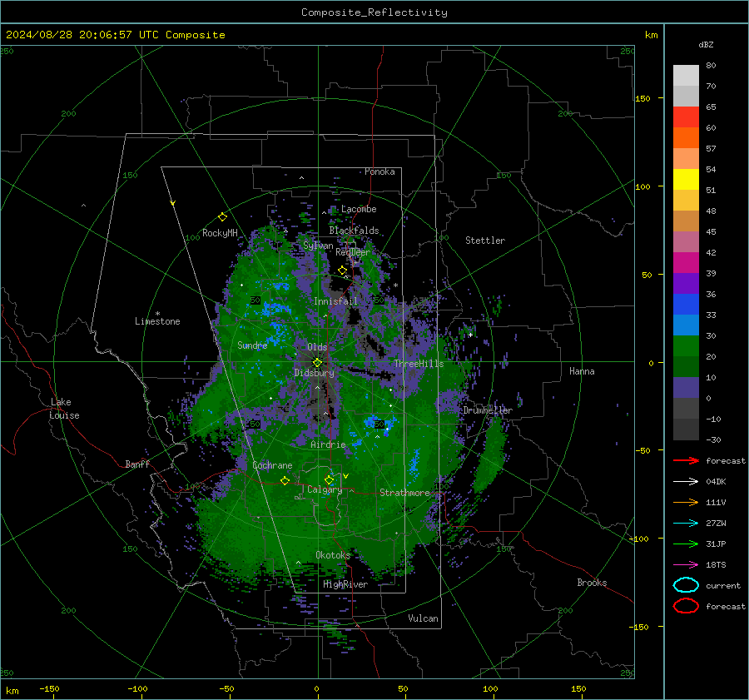Click the Sundre town label
This screenshot has height=700, width=749.
click(x=252, y=345)
